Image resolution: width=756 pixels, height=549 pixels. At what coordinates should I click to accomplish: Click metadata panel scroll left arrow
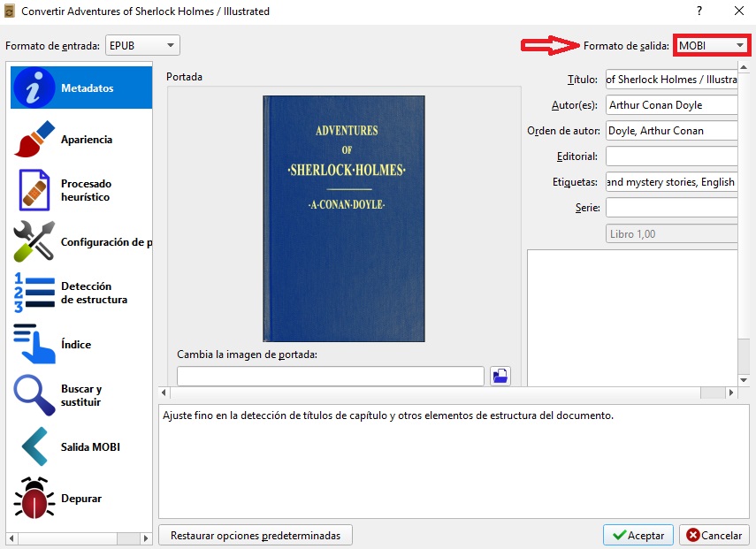[x=164, y=393]
